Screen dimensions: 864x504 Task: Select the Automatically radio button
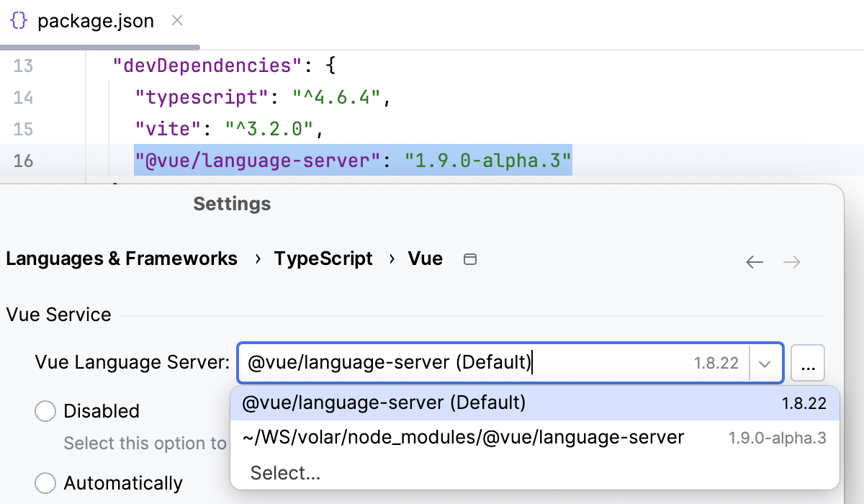coord(45,482)
